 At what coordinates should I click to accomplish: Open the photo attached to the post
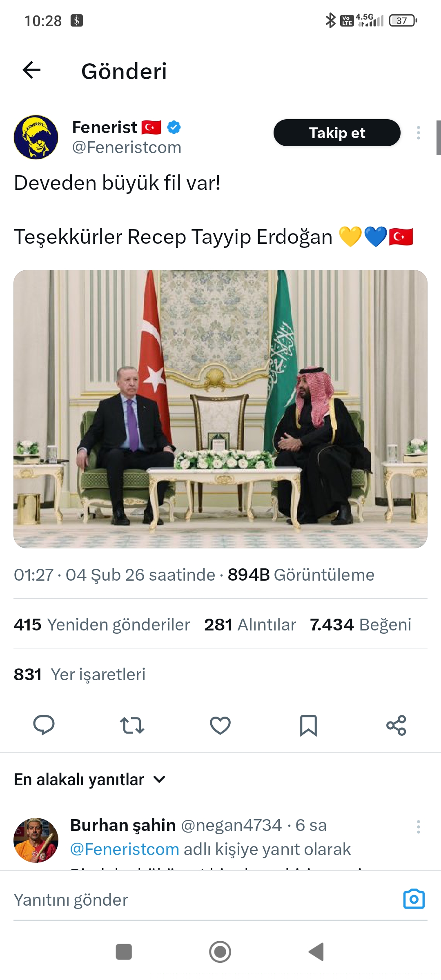pyautogui.click(x=220, y=409)
